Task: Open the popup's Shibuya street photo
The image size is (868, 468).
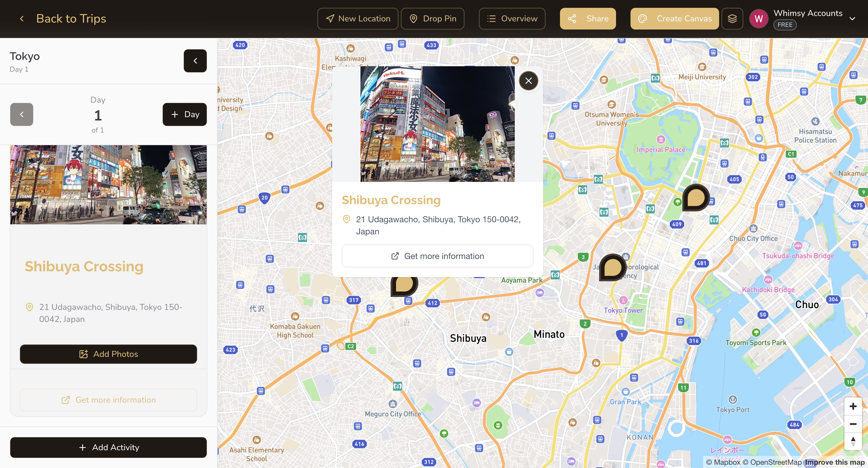Action: tap(437, 124)
